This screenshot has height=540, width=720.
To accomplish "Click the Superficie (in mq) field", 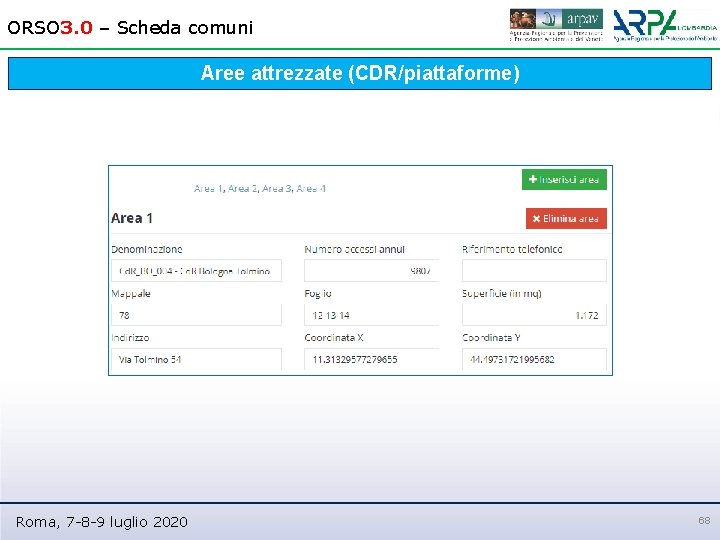I will [x=534, y=315].
